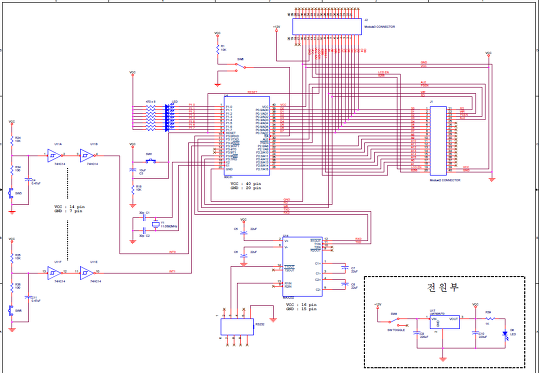The height and width of the screenshot is (373, 540).
Task: Select the 8051 microcontroller IC block
Action: click(247, 136)
